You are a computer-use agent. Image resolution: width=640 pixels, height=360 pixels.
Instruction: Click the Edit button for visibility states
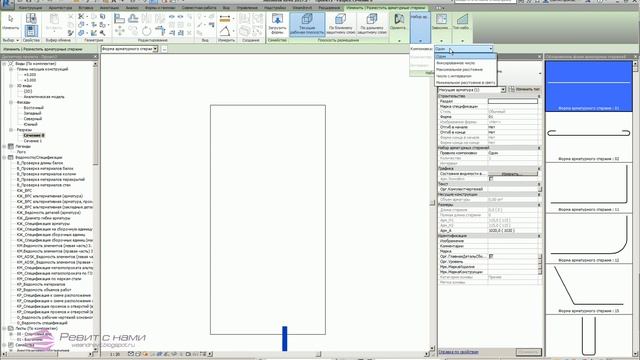pyautogui.click(x=513, y=174)
